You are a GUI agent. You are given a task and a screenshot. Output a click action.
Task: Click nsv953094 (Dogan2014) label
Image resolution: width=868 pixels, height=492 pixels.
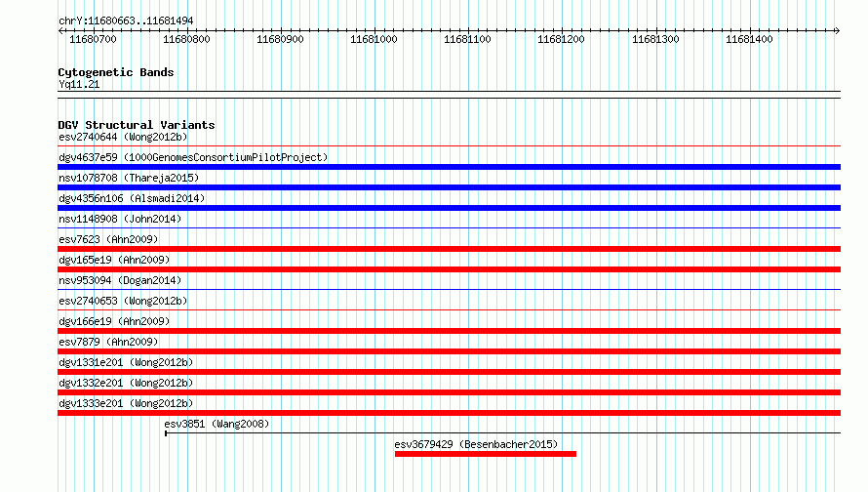point(120,280)
